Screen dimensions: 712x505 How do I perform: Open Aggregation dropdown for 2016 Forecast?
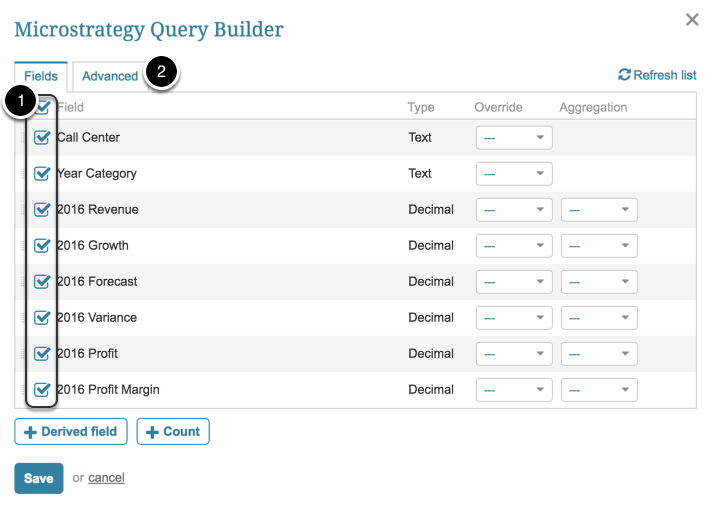[599, 282]
